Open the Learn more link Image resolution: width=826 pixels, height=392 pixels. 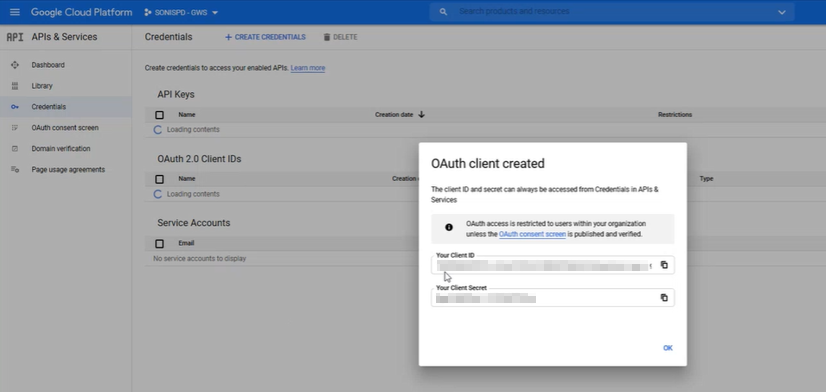pyautogui.click(x=308, y=68)
